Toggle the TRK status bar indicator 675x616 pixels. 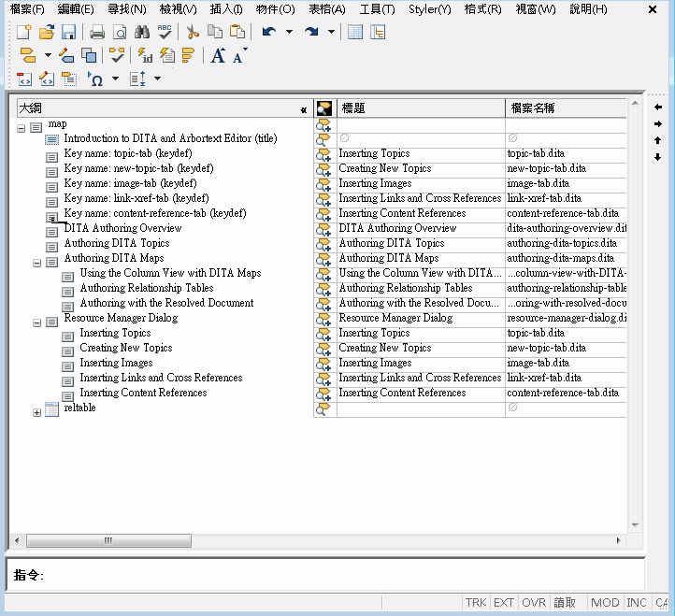click(476, 602)
